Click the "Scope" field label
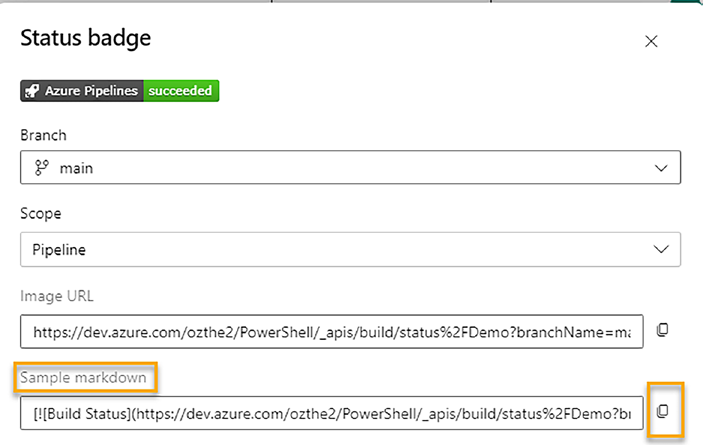 pos(41,215)
